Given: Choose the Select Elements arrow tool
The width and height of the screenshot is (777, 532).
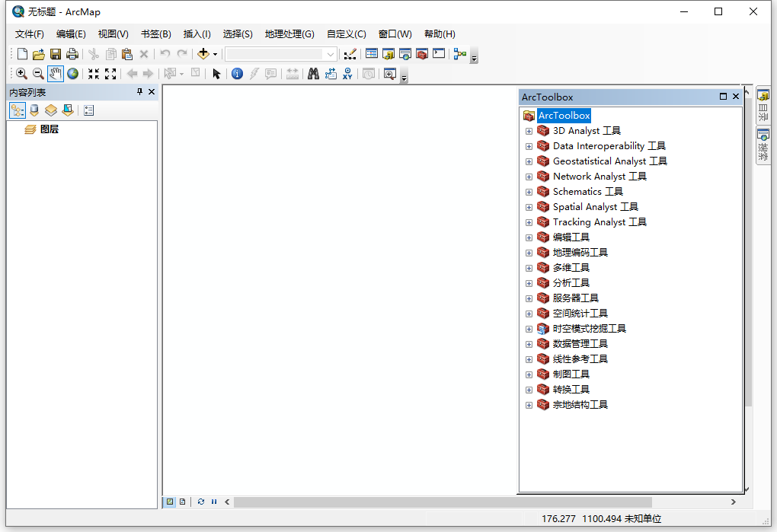Looking at the screenshot, I should click(216, 74).
